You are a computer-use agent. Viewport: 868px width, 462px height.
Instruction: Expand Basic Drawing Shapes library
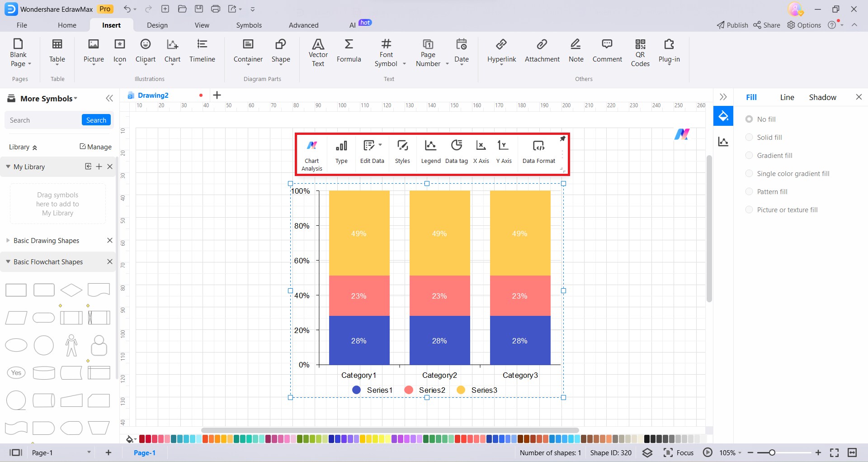point(8,240)
